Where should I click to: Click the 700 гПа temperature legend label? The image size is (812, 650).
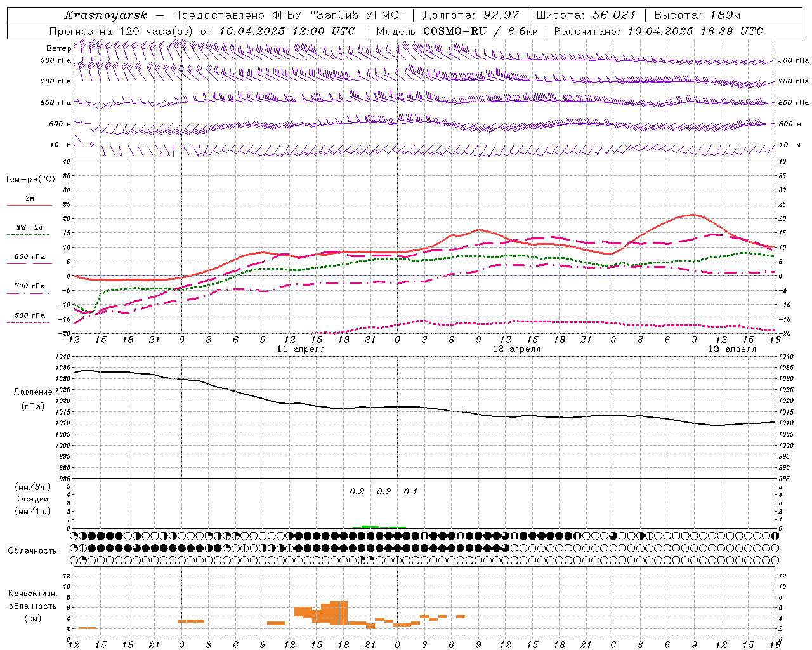(30, 286)
